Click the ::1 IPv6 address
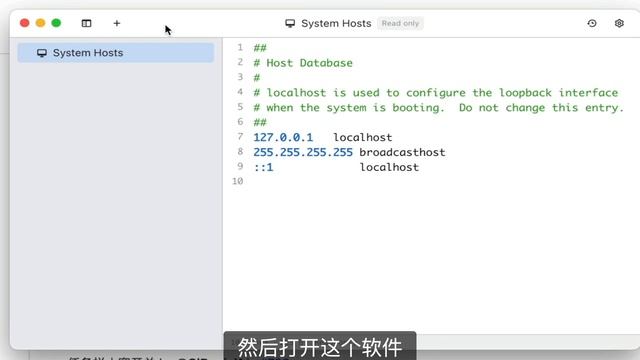 click(x=263, y=167)
